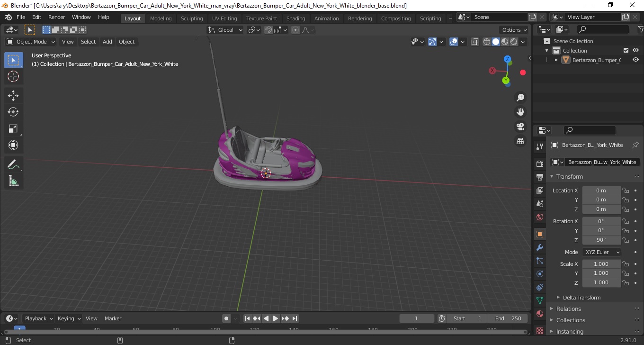Image resolution: width=644 pixels, height=345 pixels.
Task: Activate the Move tool
Action: click(x=13, y=96)
